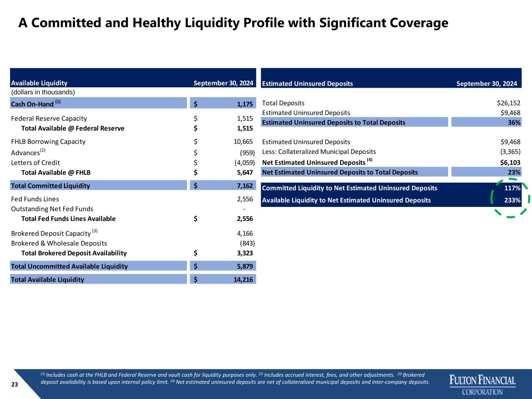Select 'Federal Reserve Capacity' row label
This screenshot has width=532, height=399.
pos(49,118)
